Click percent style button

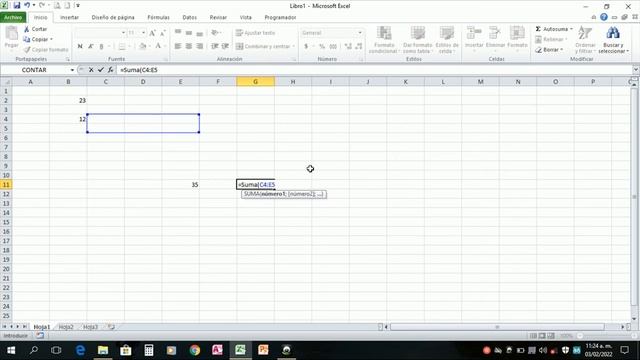[322, 46]
